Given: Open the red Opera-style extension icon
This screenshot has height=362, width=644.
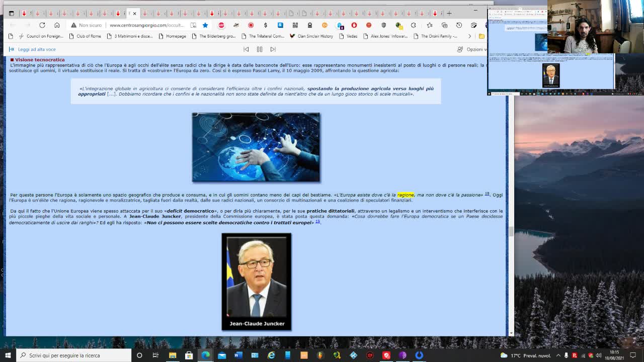Looking at the screenshot, I should pyautogui.click(x=354, y=25).
